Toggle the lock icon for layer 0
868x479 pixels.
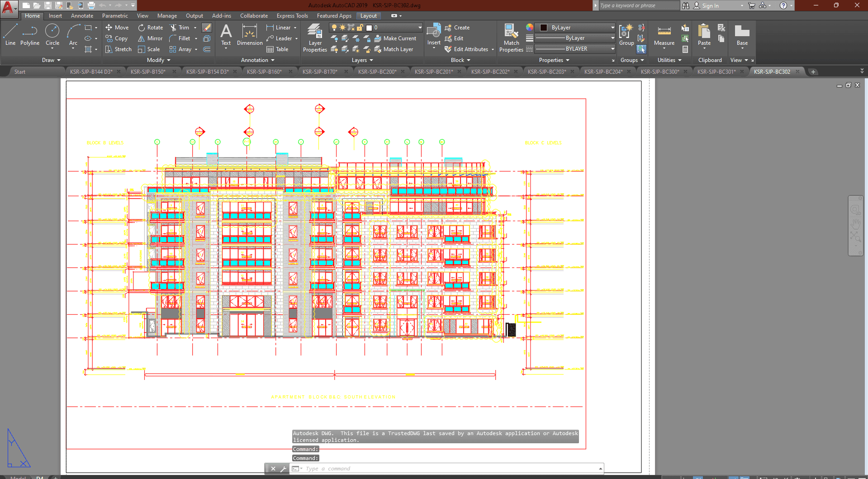pyautogui.click(x=360, y=28)
